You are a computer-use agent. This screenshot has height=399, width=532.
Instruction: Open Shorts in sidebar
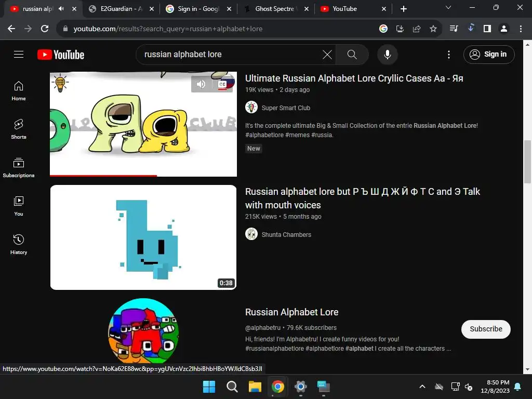tap(19, 129)
